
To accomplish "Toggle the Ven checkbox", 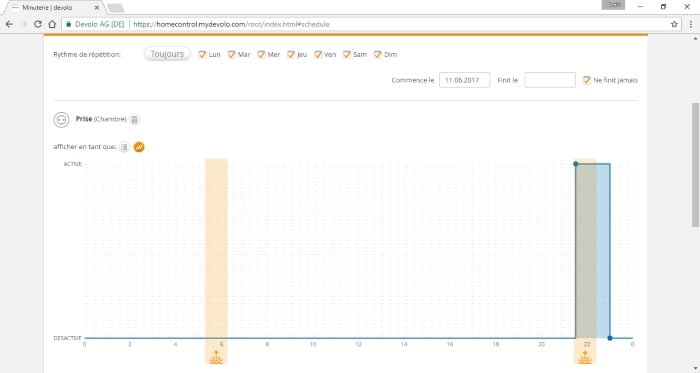I will [318, 54].
